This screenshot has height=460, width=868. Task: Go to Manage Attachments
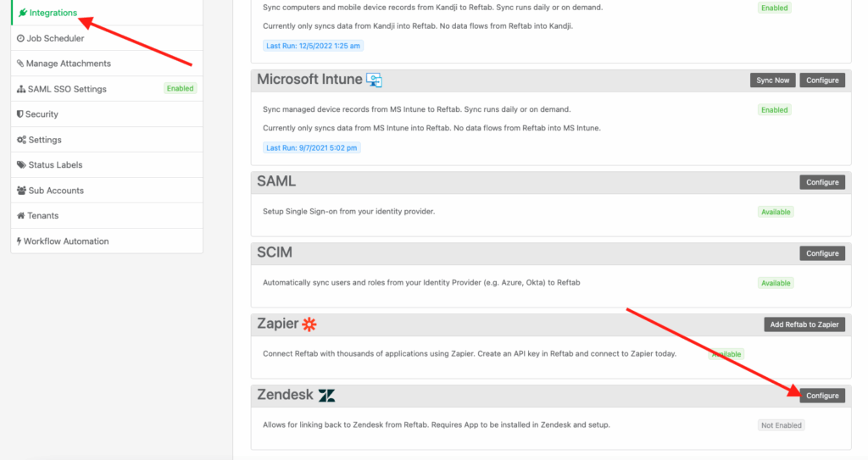(107, 64)
